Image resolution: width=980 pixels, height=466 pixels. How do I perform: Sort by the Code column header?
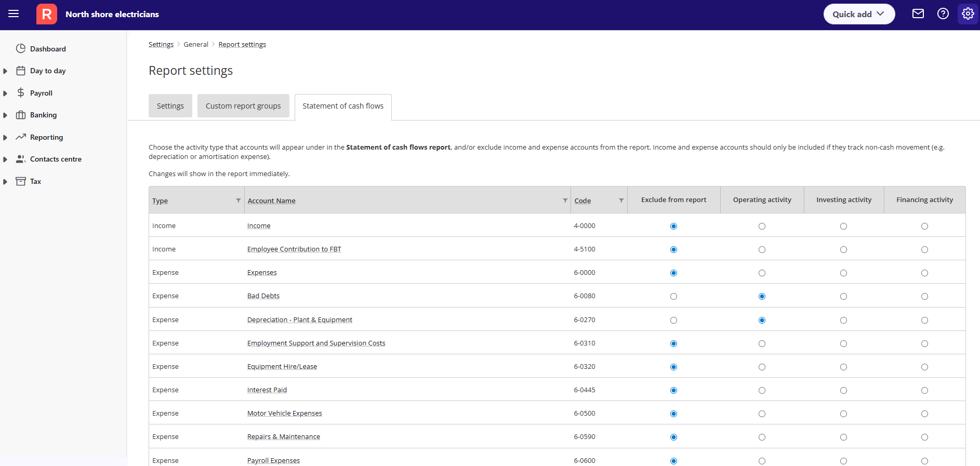[x=582, y=201]
